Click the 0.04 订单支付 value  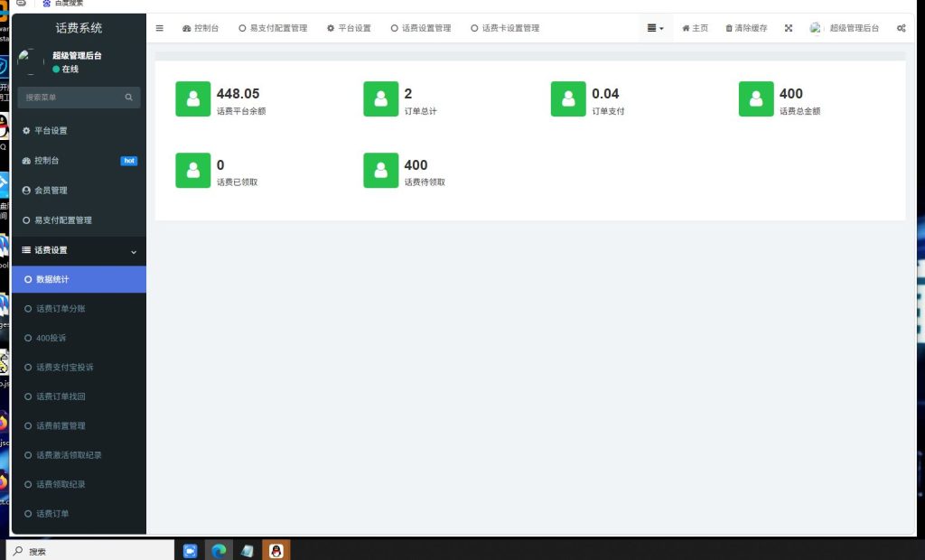[605, 94]
